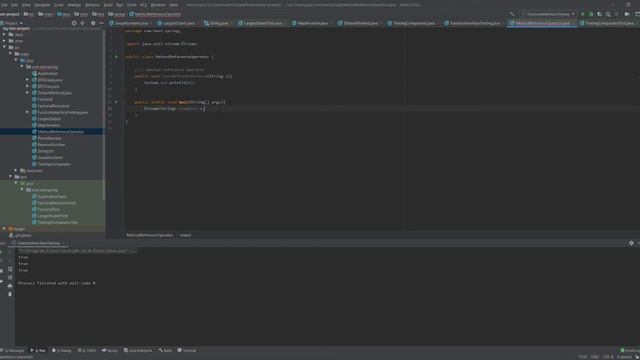Open the Terminal tool window button
Screen dimensions: 640x360
pos(187,350)
